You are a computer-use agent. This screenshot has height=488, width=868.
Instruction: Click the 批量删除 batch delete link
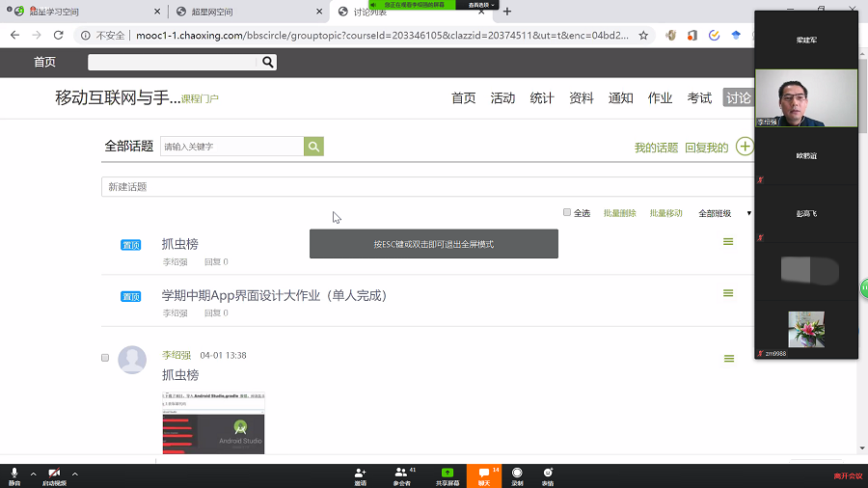point(619,213)
